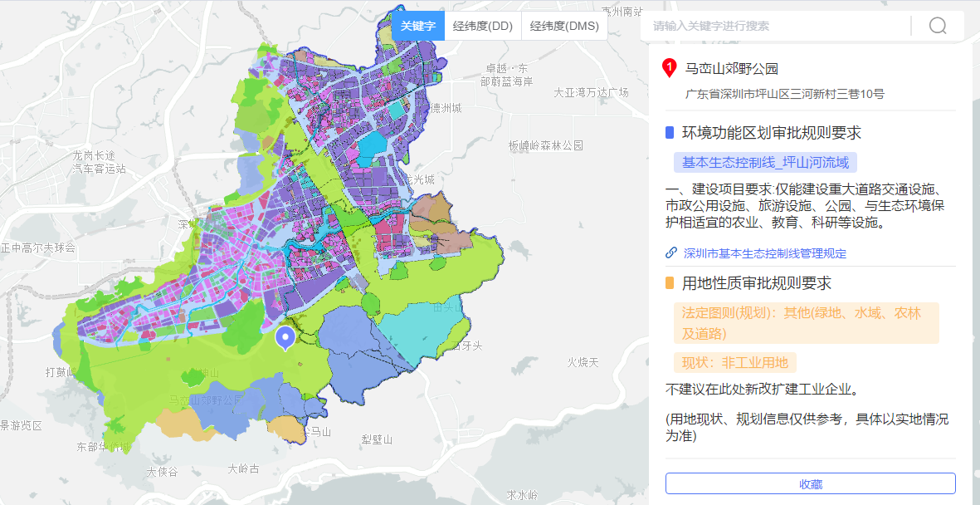This screenshot has height=505, width=980.
Task: Click the 板嶂岭森林公园 map label
Action: tap(546, 145)
